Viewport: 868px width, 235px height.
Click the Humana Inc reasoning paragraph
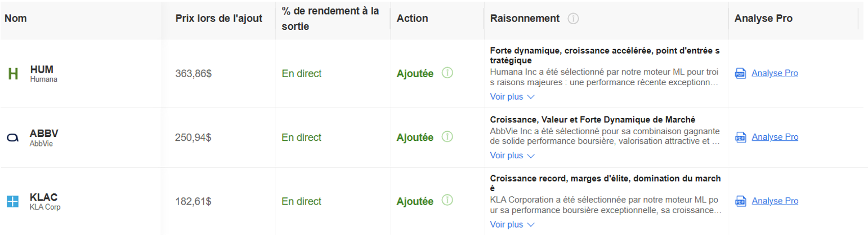coord(605,78)
